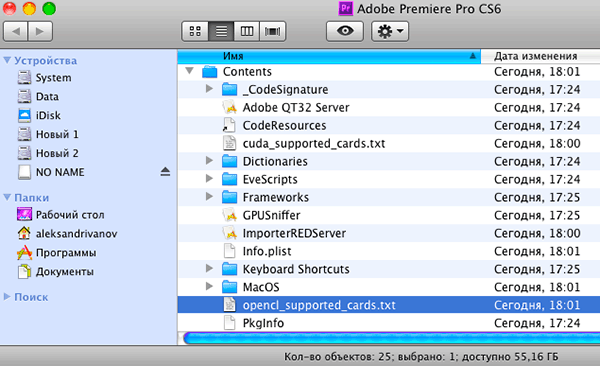Open the gear action menu

click(390, 31)
